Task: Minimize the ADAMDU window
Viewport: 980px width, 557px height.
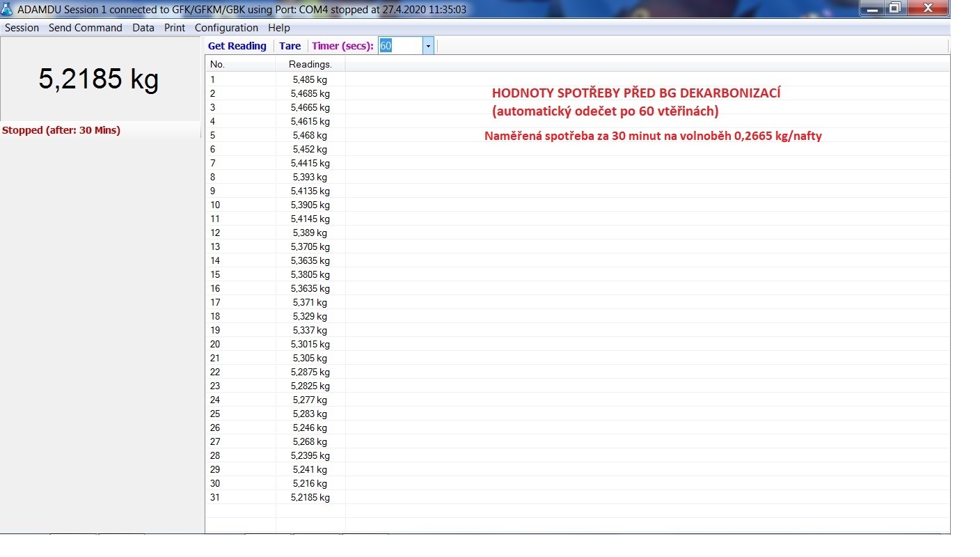Action: coord(872,8)
